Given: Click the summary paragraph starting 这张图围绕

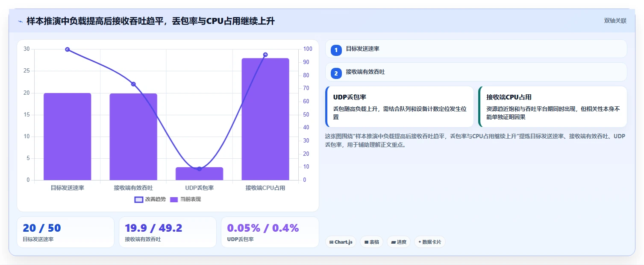Looking at the screenshot, I should point(476,140).
